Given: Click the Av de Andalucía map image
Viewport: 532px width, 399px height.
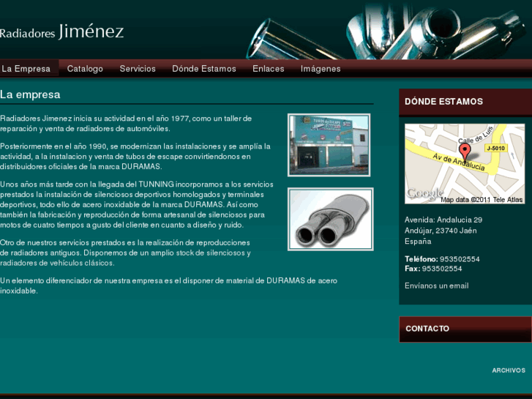Looking at the screenshot, I should (x=465, y=164).
